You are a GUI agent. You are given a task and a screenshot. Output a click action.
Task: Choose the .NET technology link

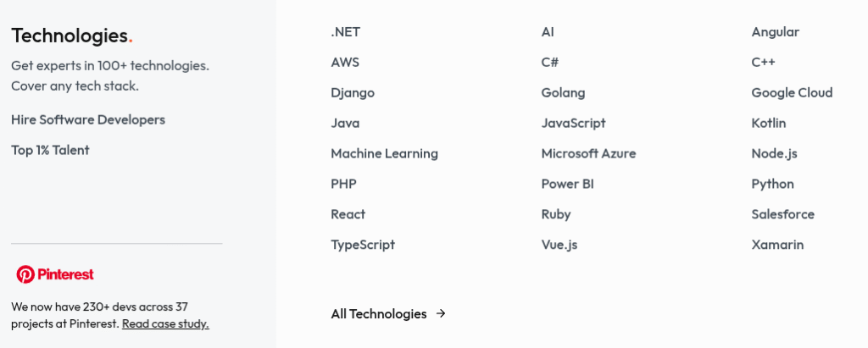click(346, 32)
